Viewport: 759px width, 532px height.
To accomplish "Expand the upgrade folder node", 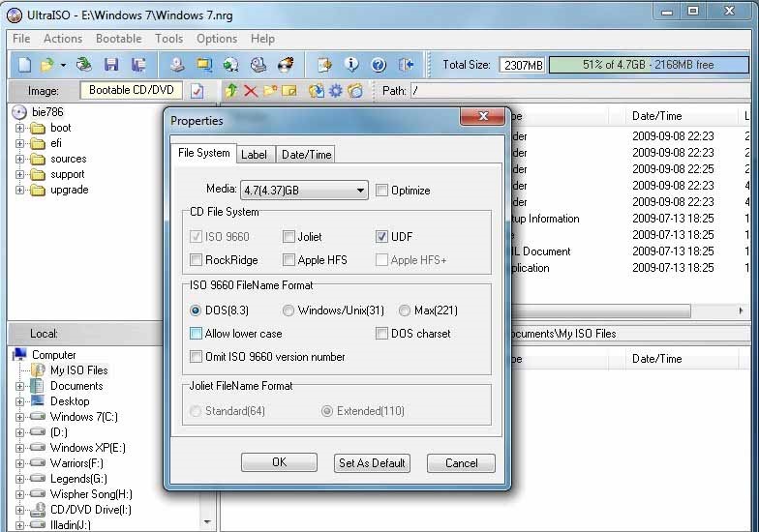I will [19, 190].
